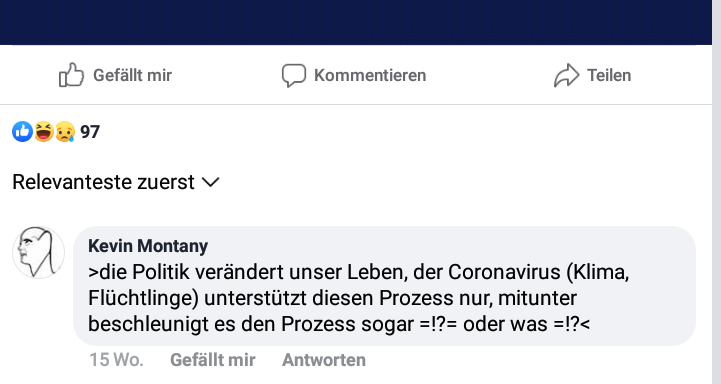Open the Kevin Montany profile name link
Viewport: 721px width, 384px height.
point(148,246)
